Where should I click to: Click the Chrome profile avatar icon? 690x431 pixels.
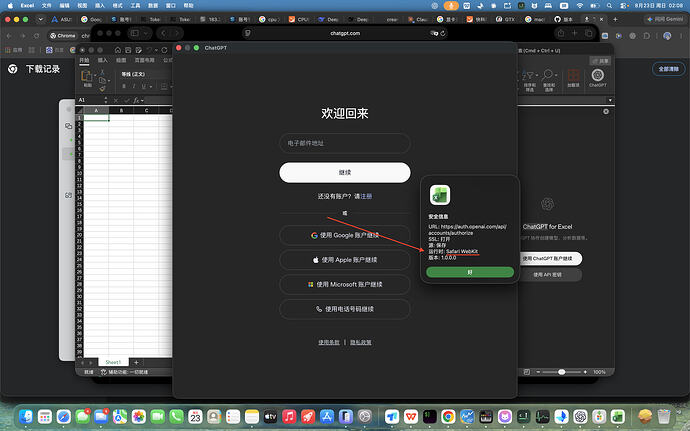click(x=667, y=36)
